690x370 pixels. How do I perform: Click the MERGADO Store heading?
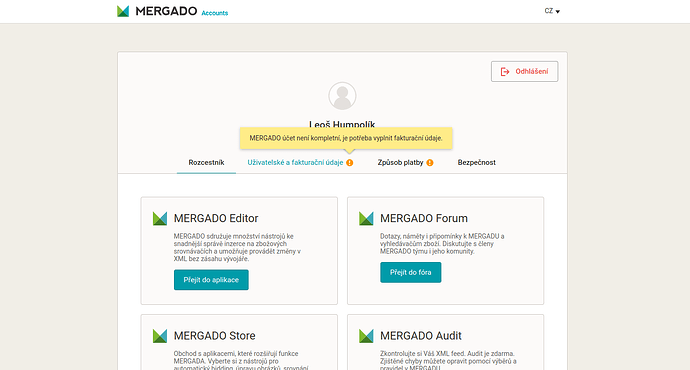[214, 336]
